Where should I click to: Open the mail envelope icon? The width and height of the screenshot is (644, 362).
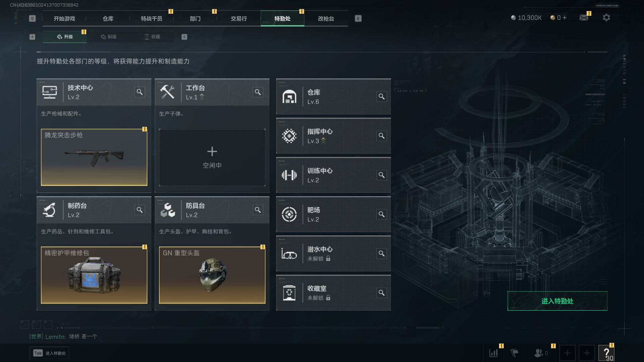click(584, 18)
